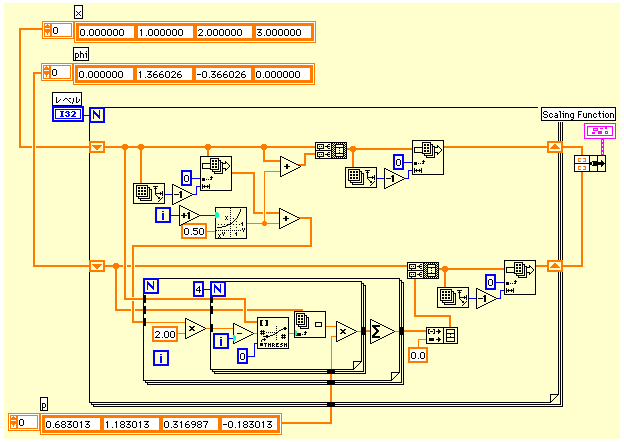Click the p array index control

tap(23, 422)
